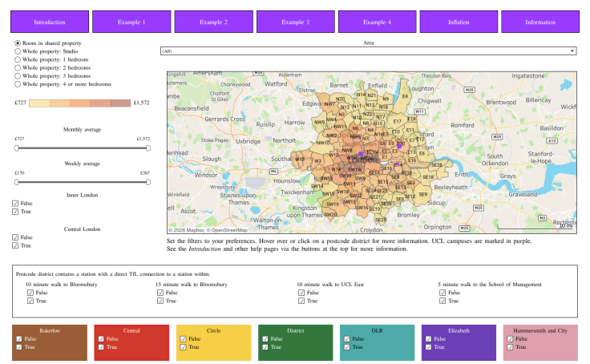
Task: Choose Whole property: 1 bedroom
Action: (18, 59)
